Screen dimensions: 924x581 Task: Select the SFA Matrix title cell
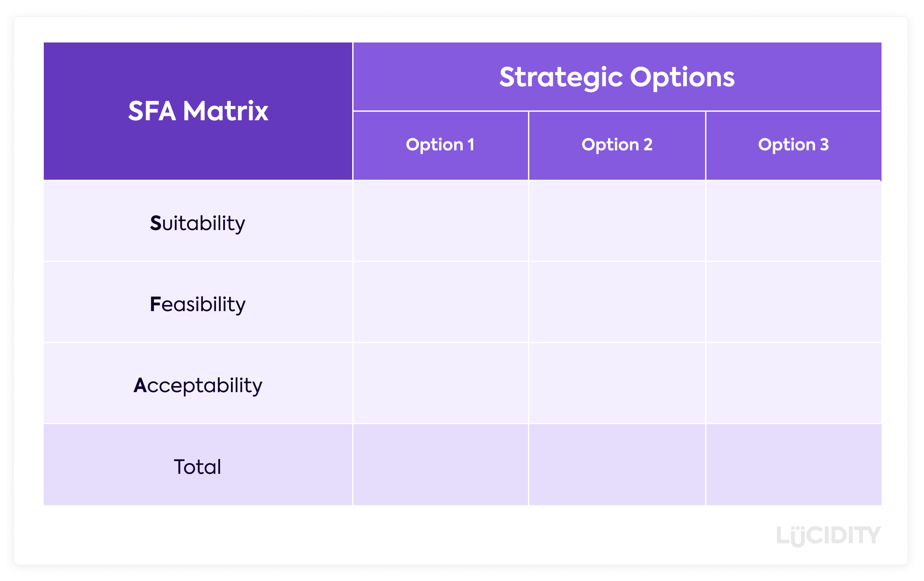coord(198,111)
